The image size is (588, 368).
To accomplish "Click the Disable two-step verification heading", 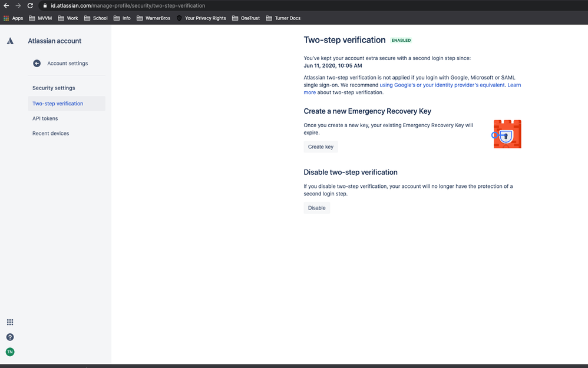I will [x=350, y=172].
